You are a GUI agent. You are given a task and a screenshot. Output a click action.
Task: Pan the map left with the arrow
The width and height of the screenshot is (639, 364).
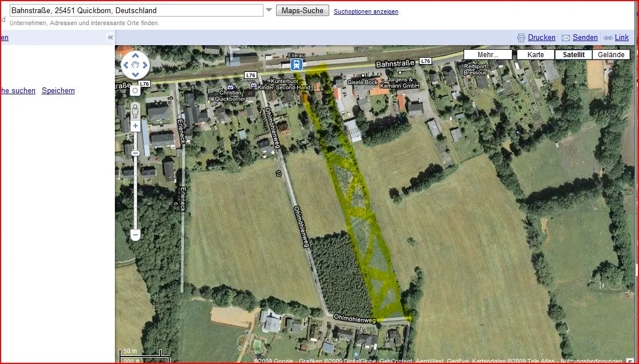click(x=126, y=65)
